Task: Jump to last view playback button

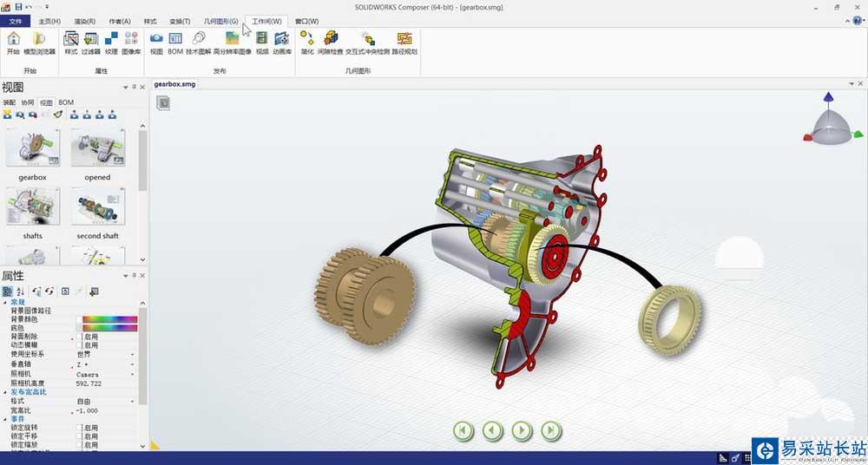Action: click(551, 430)
